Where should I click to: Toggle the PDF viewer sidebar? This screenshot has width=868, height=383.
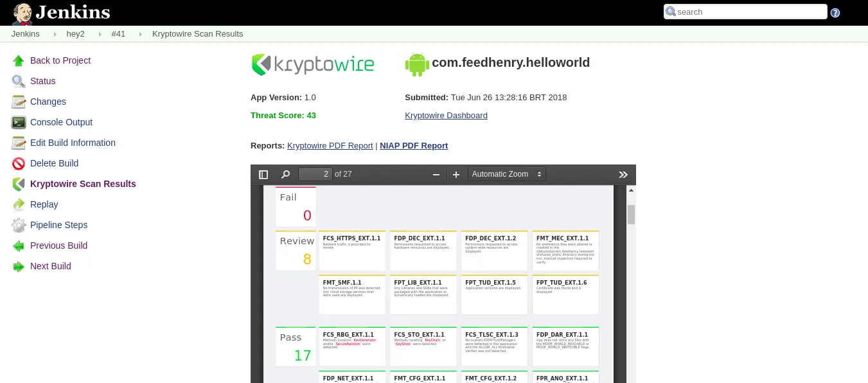pyautogui.click(x=263, y=174)
